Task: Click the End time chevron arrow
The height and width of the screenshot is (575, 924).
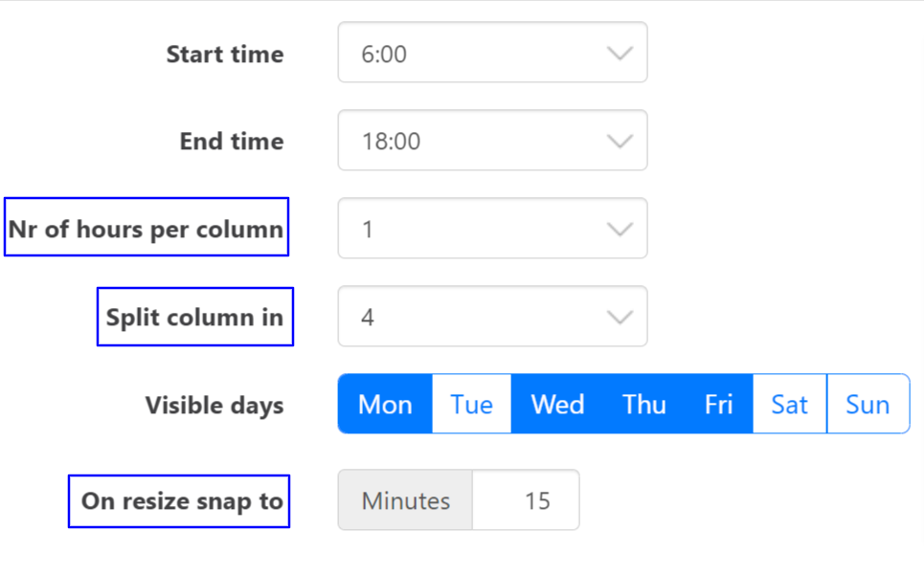Action: pos(620,142)
